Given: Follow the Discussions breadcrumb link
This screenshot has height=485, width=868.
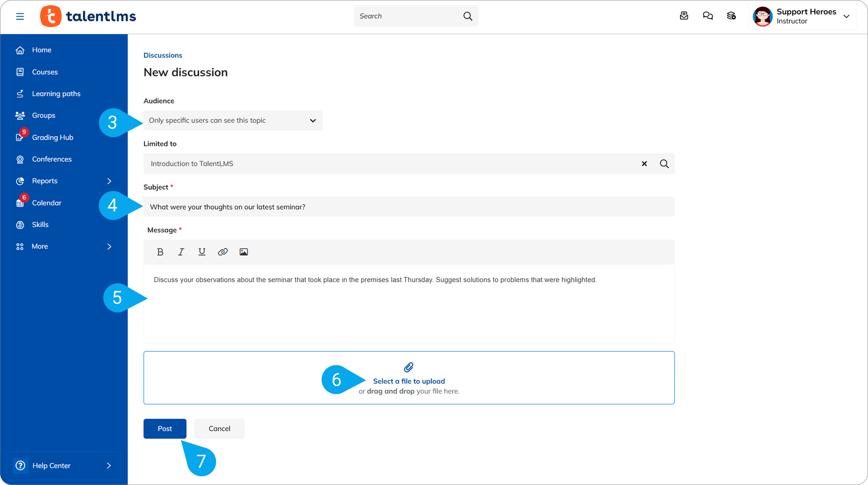Looking at the screenshot, I should point(163,55).
